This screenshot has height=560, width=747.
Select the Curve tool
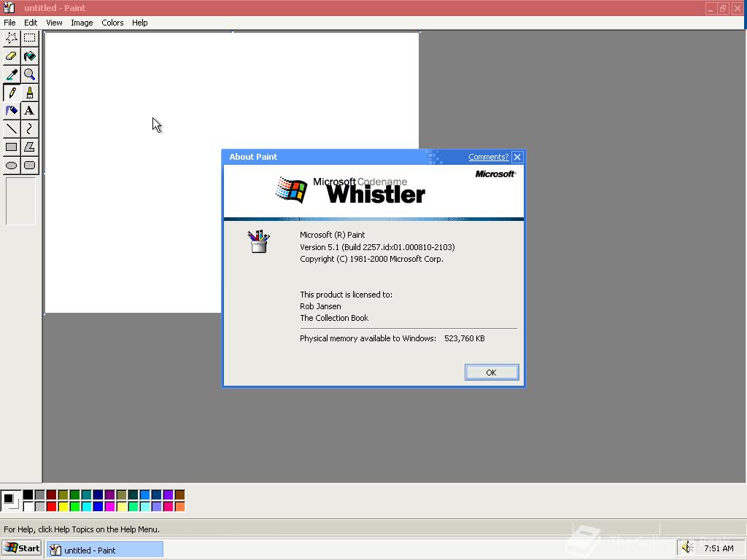(x=29, y=128)
